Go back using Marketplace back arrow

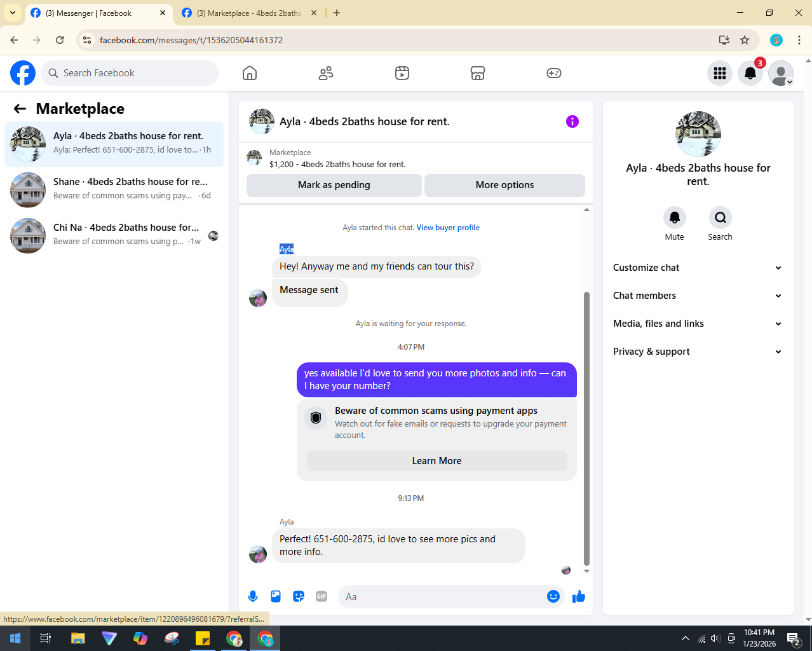pyautogui.click(x=20, y=109)
